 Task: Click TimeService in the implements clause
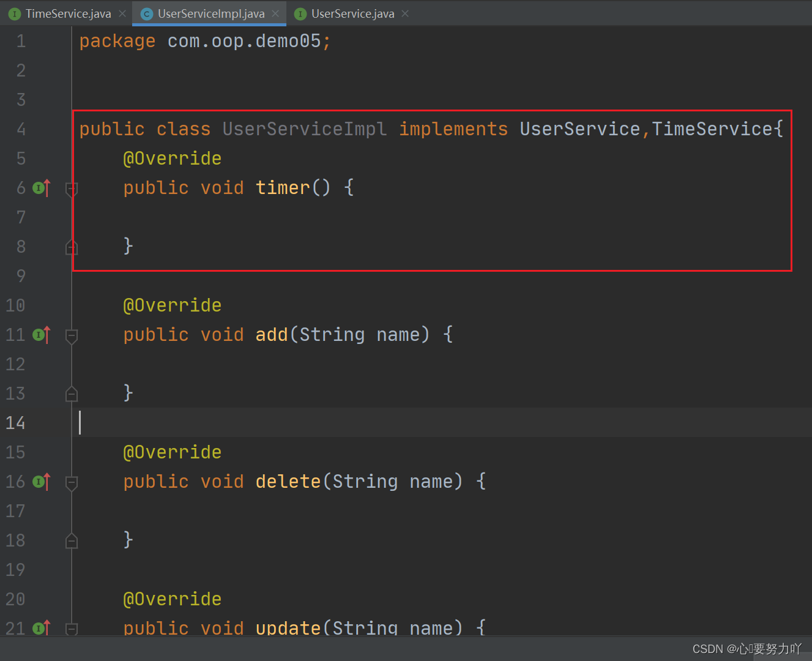[712, 129]
